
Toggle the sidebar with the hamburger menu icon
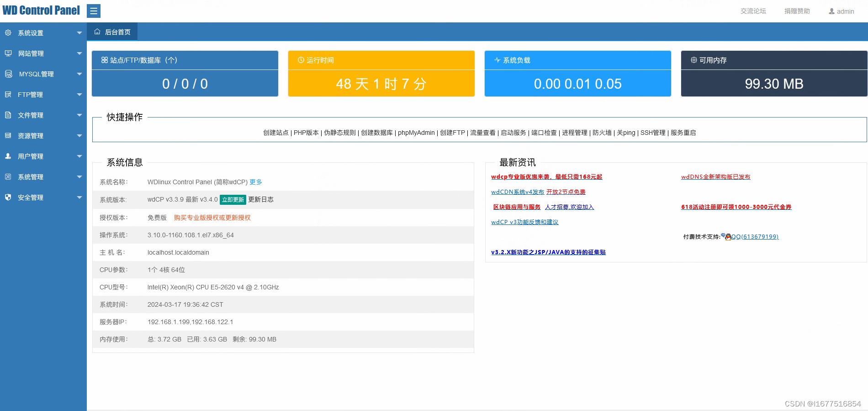[94, 11]
